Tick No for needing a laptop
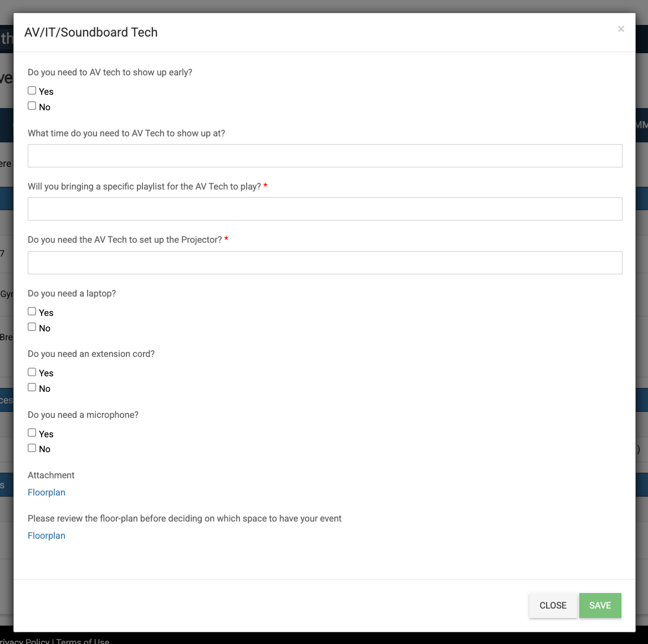The height and width of the screenshot is (644, 648). click(x=32, y=327)
